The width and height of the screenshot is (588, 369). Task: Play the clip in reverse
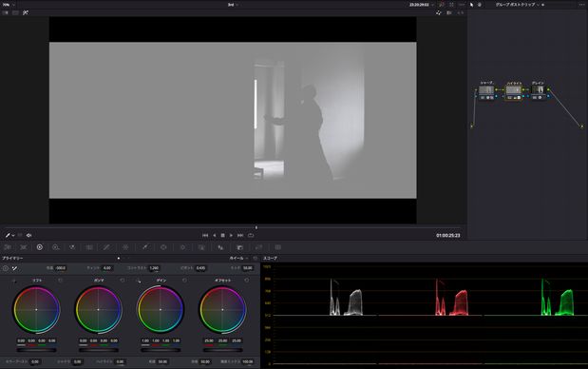click(214, 235)
